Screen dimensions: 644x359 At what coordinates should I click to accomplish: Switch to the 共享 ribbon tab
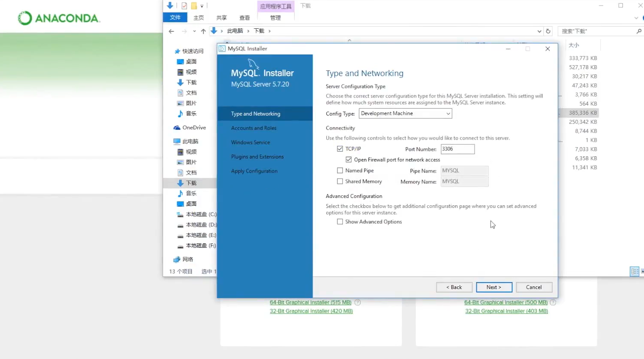(221, 18)
